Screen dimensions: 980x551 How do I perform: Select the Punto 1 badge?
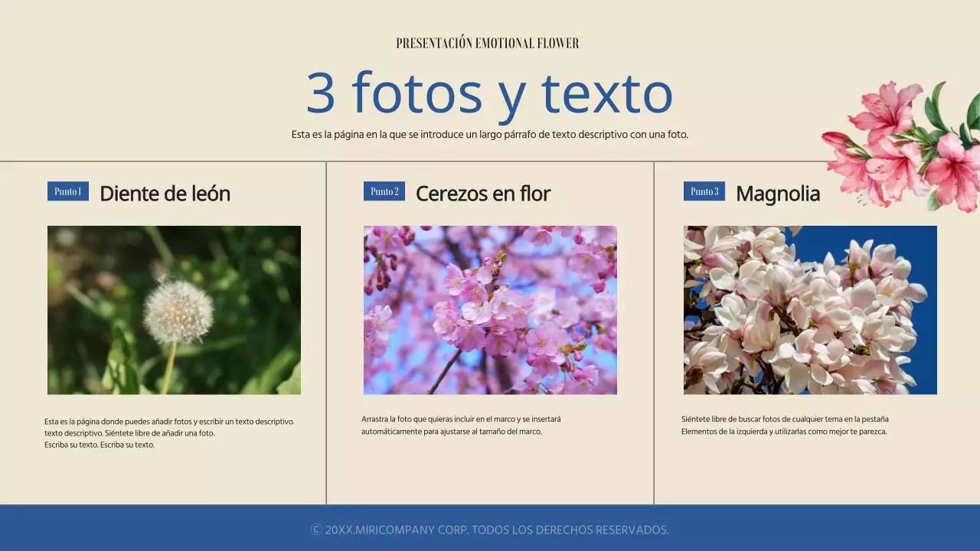click(x=67, y=191)
